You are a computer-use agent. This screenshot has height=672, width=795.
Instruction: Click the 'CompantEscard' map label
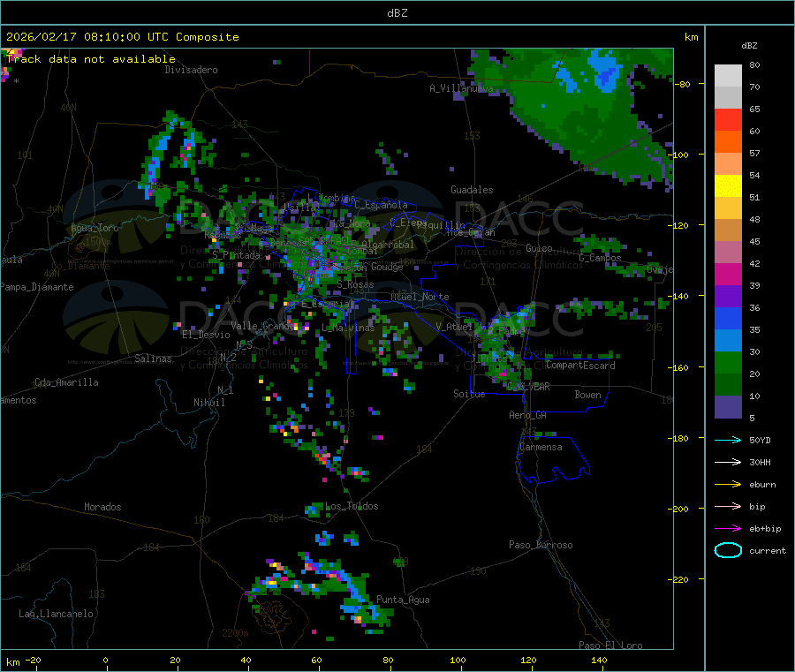click(580, 366)
